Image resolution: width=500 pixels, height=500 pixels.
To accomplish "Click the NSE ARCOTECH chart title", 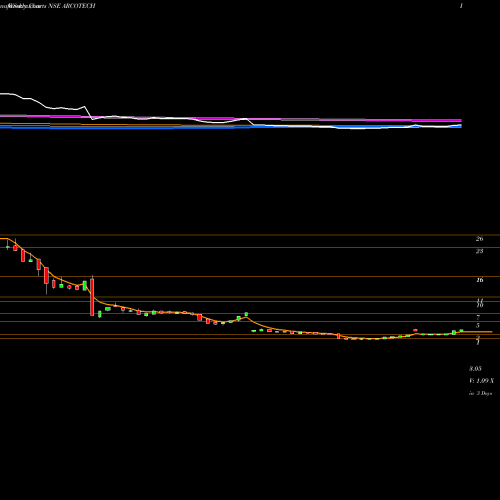I will coord(72,6).
